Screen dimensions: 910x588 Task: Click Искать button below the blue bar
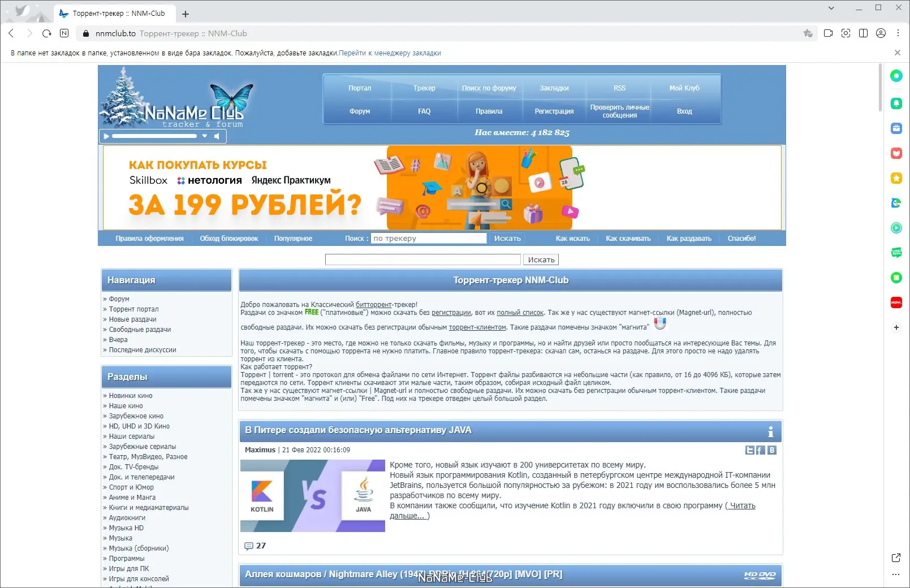click(541, 260)
